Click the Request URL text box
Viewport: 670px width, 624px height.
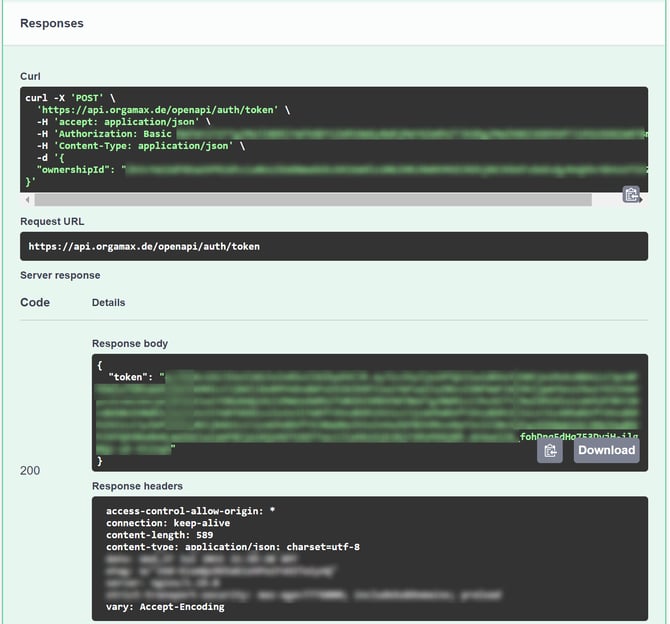[x=334, y=246]
